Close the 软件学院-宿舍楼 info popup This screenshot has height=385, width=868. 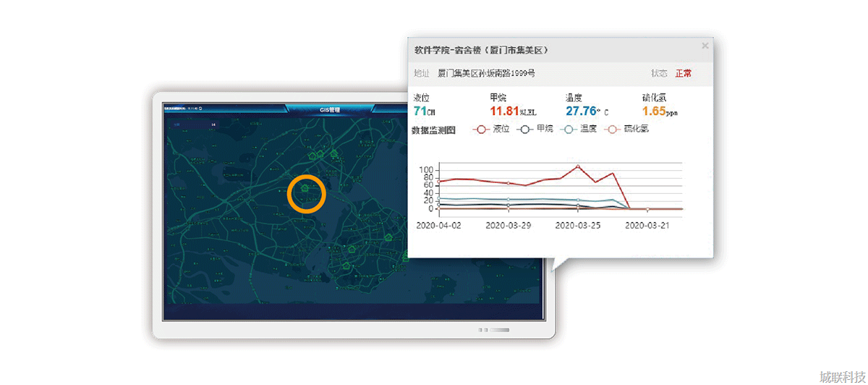click(x=705, y=46)
